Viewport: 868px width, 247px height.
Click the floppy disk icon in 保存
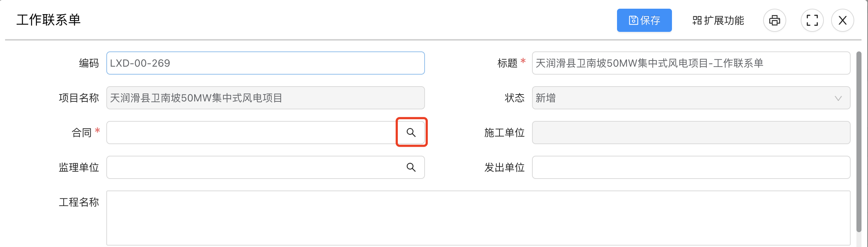pos(633,20)
